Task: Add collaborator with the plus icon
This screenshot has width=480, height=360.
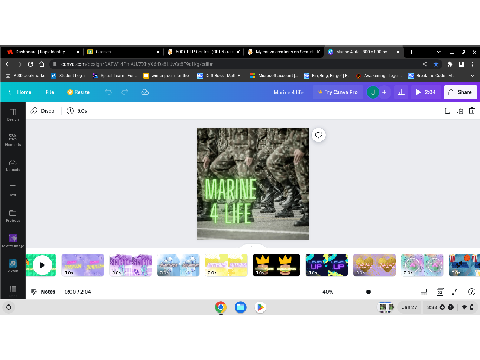Action: pyautogui.click(x=384, y=92)
